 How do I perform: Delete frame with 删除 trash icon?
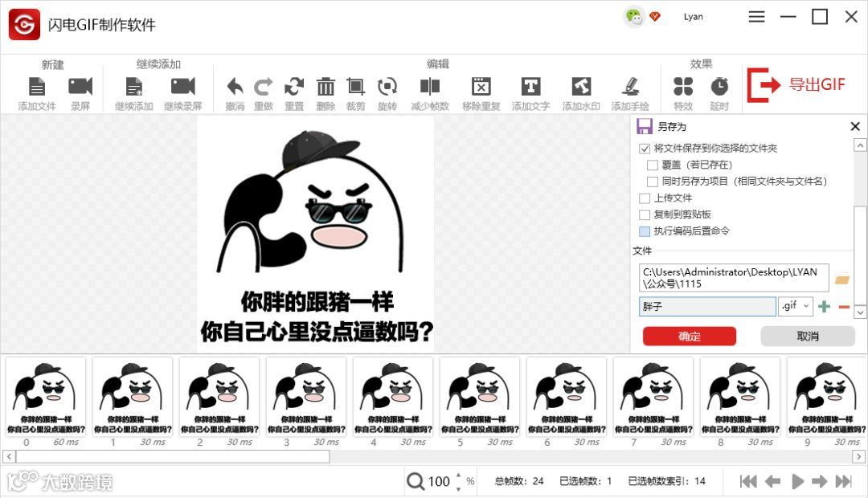click(325, 86)
